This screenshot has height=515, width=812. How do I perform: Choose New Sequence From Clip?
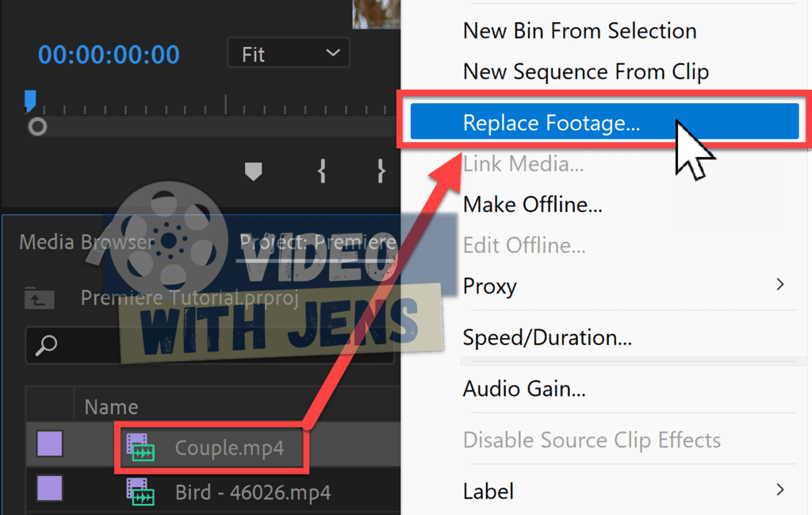pyautogui.click(x=586, y=72)
